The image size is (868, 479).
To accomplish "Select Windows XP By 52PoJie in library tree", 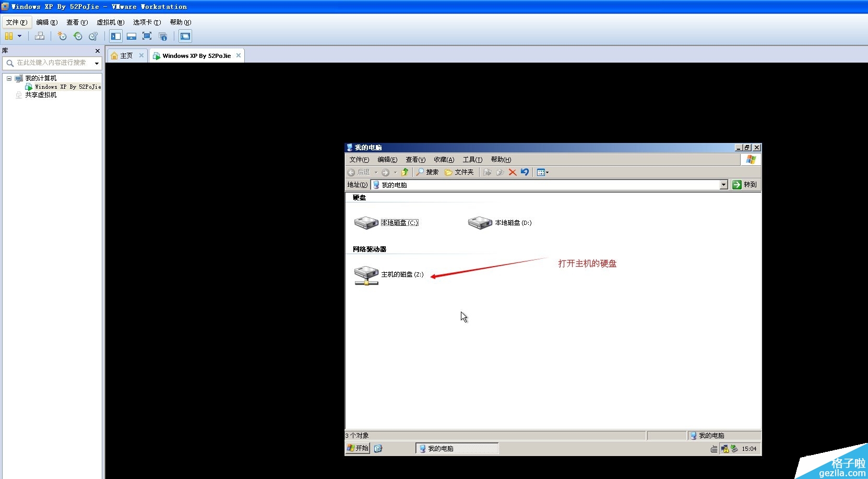I will coord(68,87).
